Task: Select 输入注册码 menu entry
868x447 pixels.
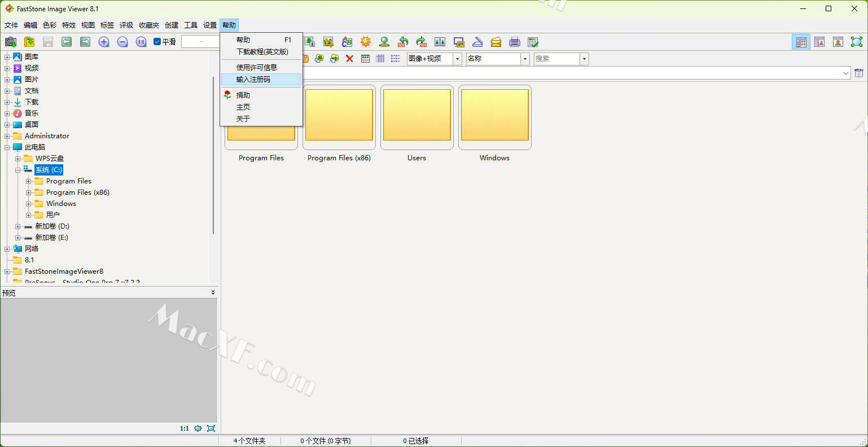Action: point(261,80)
